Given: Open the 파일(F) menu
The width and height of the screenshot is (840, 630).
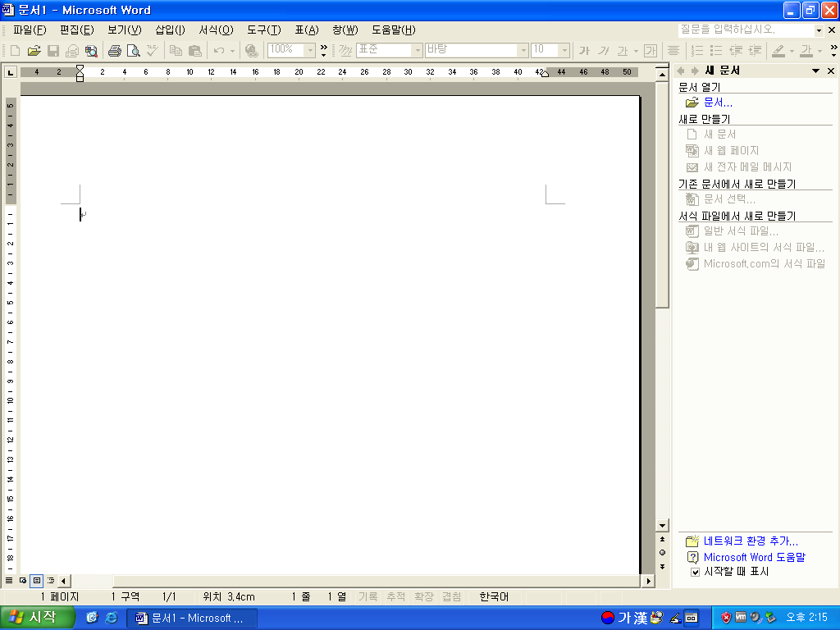Looking at the screenshot, I should [30, 30].
